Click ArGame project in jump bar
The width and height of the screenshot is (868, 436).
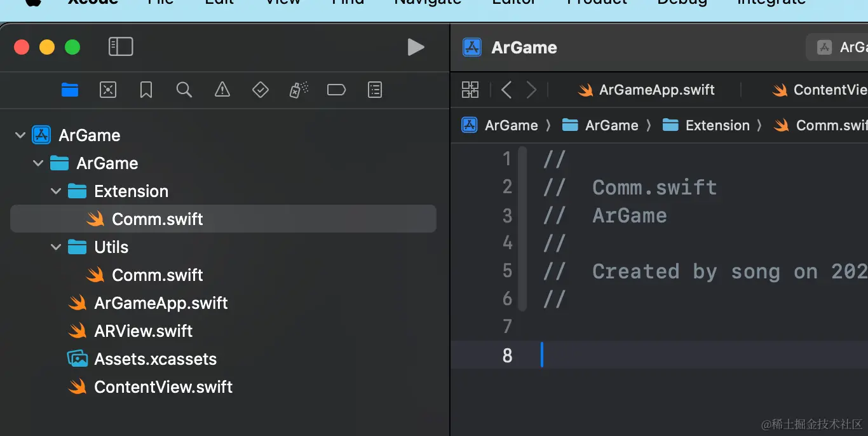pyautogui.click(x=500, y=125)
